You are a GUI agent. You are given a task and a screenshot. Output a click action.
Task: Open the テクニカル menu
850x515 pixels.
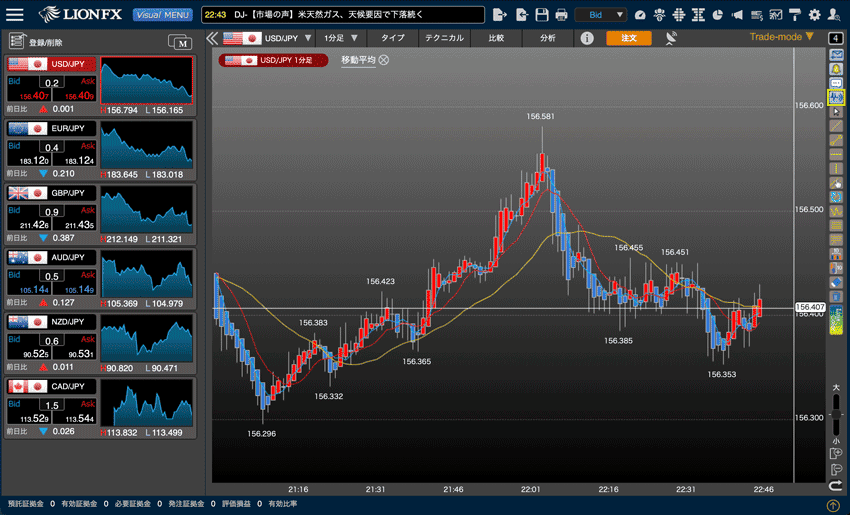443,38
